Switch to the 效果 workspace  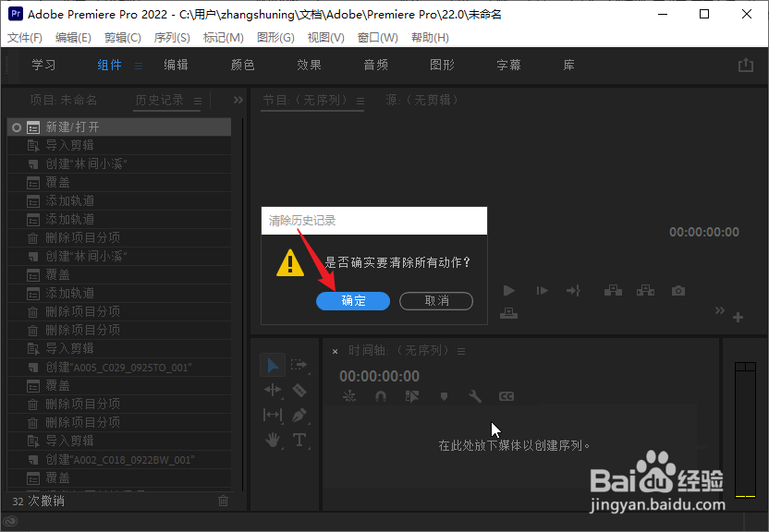point(309,65)
